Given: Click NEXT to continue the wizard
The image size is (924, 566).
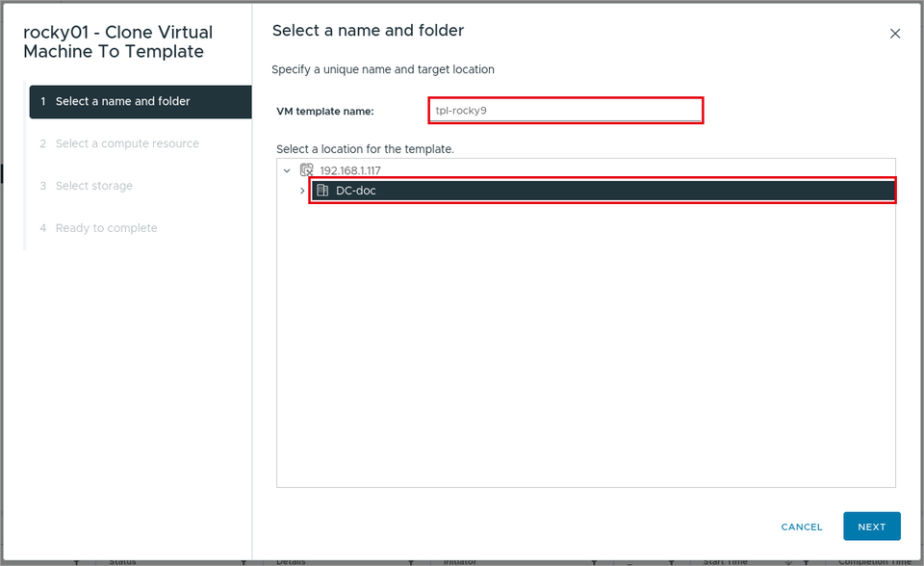Looking at the screenshot, I should pyautogui.click(x=872, y=527).
